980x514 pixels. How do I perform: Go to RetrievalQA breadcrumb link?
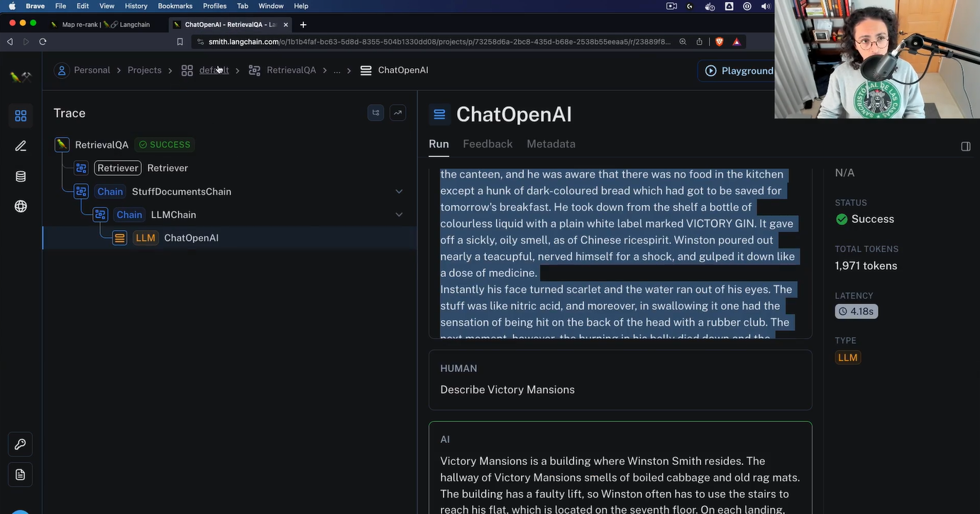291,70
